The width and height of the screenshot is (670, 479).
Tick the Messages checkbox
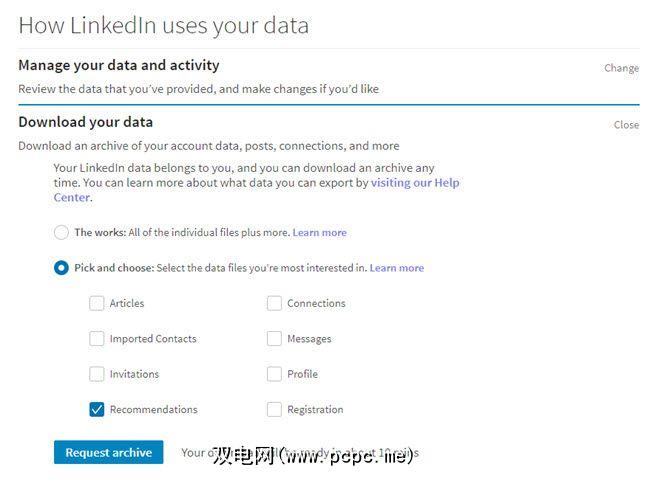pos(274,339)
